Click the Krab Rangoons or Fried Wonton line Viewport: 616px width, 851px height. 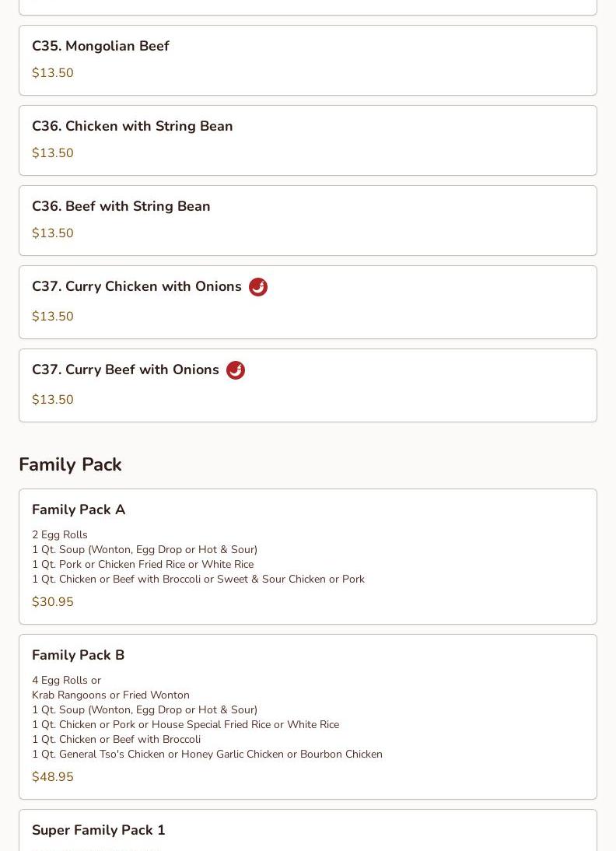pos(110,695)
